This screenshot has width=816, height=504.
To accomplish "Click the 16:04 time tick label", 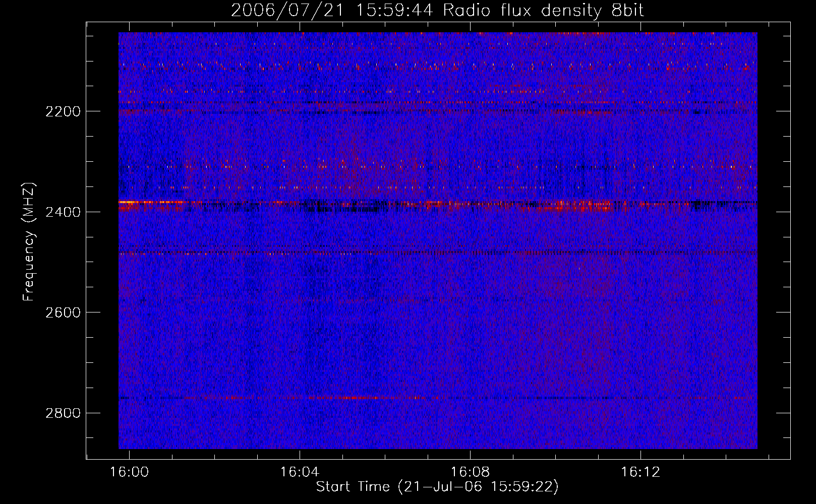I will pyautogui.click(x=300, y=472).
